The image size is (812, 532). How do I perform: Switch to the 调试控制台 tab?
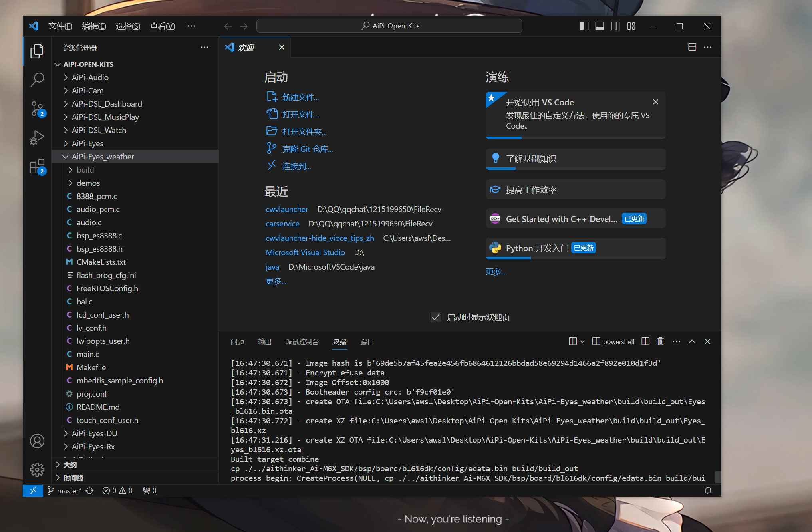pos(302,342)
